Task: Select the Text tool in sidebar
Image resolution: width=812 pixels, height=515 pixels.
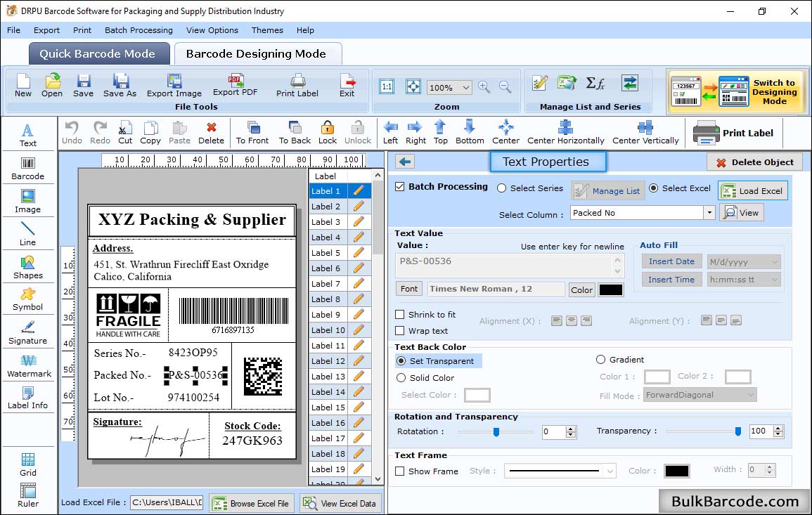Action: pyautogui.click(x=28, y=136)
